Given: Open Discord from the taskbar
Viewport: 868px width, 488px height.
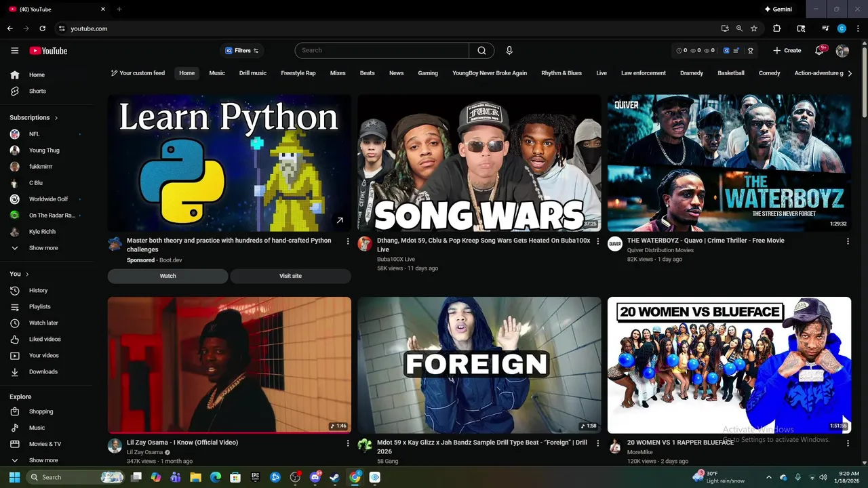Looking at the screenshot, I should tap(315, 477).
